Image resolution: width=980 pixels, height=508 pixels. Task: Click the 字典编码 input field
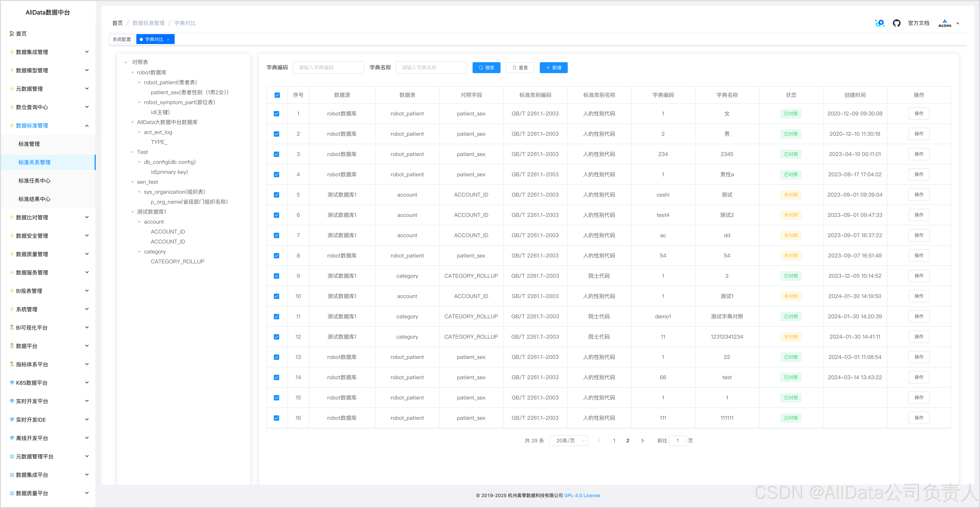pyautogui.click(x=328, y=68)
